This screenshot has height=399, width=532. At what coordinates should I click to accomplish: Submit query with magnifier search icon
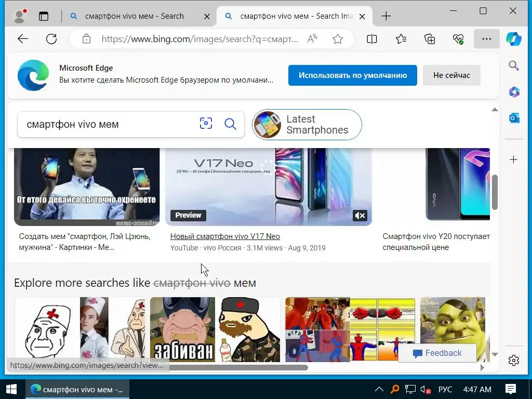(x=230, y=124)
